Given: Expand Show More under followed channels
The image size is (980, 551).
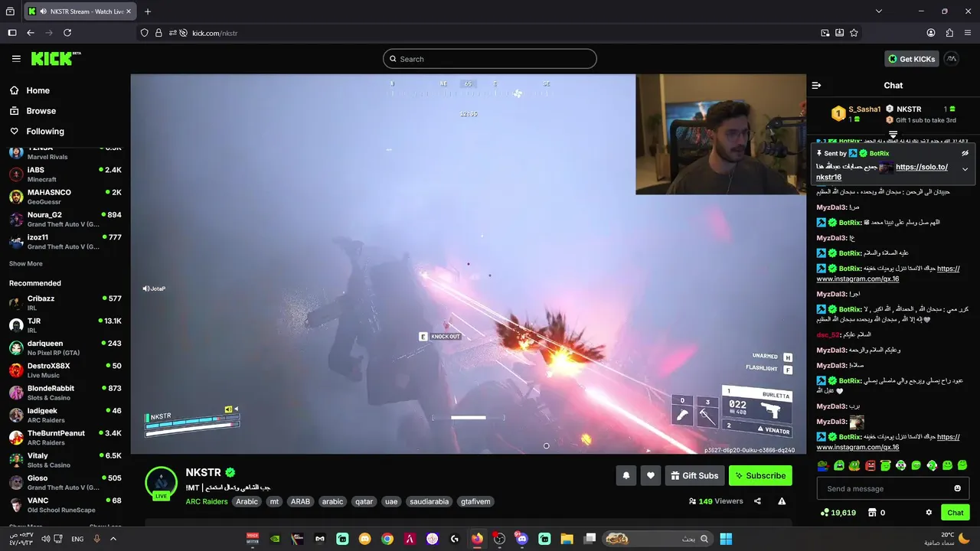Looking at the screenshot, I should [25, 263].
